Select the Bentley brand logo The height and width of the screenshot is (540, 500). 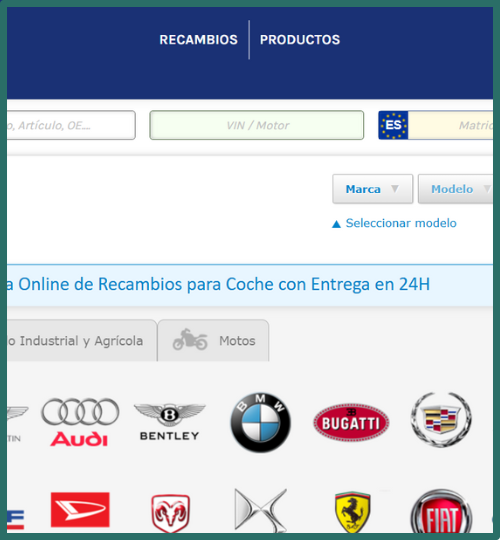pos(169,422)
